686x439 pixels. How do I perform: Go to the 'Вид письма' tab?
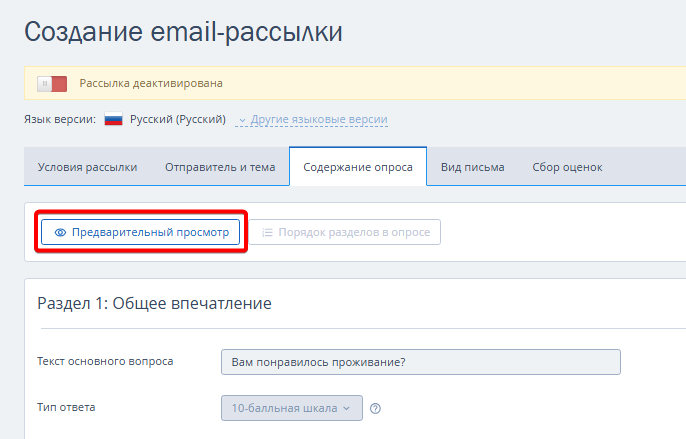pos(473,167)
